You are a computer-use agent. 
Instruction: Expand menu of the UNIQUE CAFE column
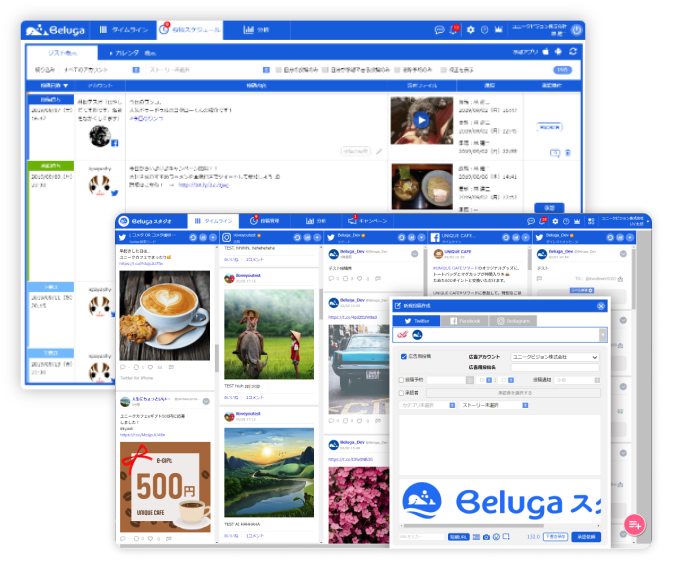point(526,237)
